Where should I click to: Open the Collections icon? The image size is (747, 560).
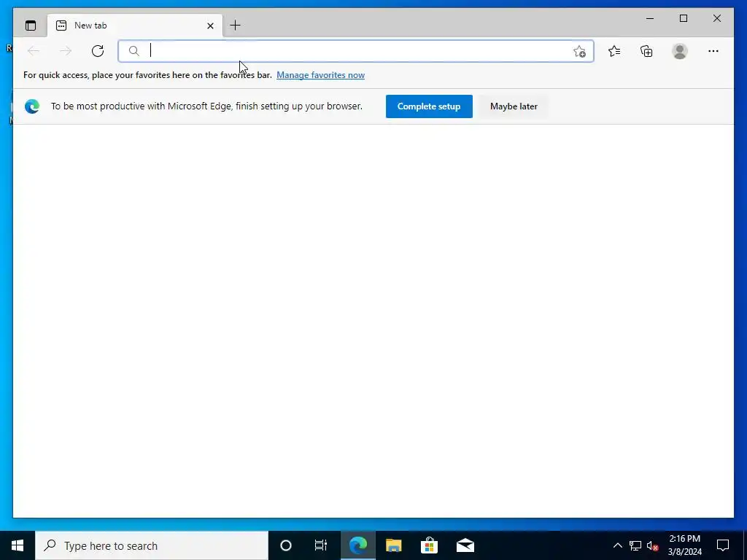click(646, 51)
